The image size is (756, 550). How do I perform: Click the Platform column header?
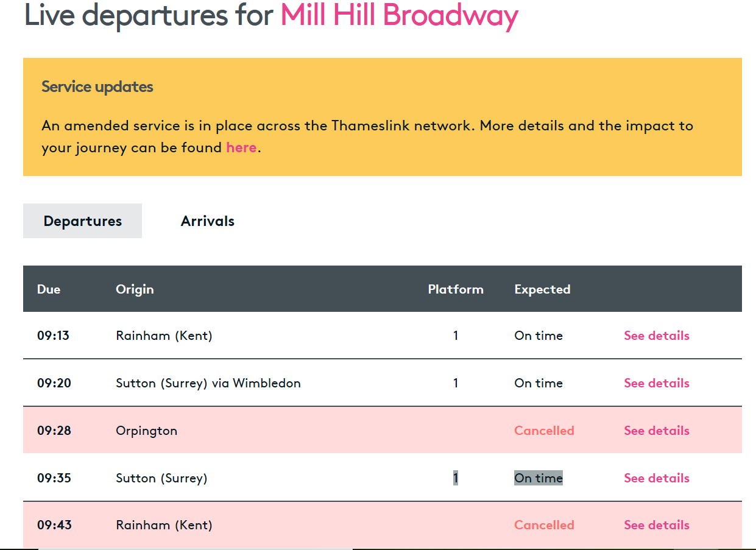456,289
